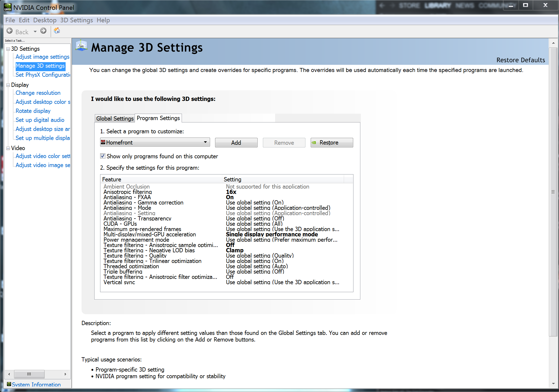Open the Back history dropdown arrow
Viewport: 559px width, 392px height.
tap(35, 32)
